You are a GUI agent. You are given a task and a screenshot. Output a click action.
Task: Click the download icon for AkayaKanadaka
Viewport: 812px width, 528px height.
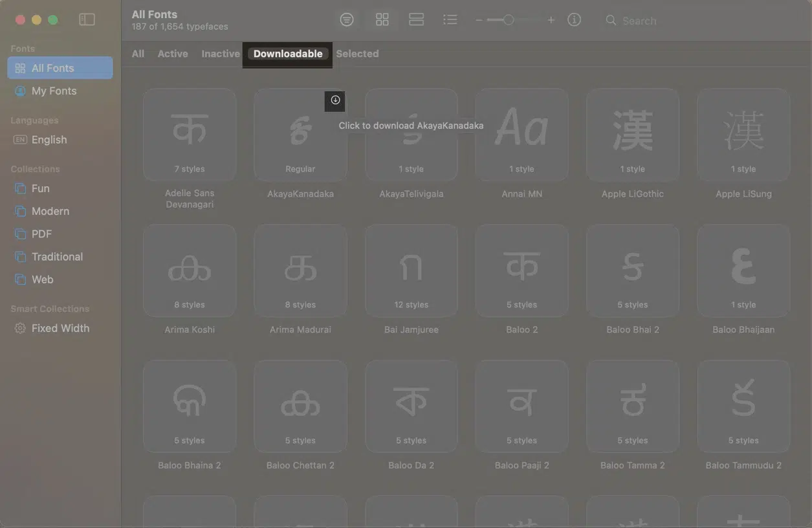click(335, 100)
